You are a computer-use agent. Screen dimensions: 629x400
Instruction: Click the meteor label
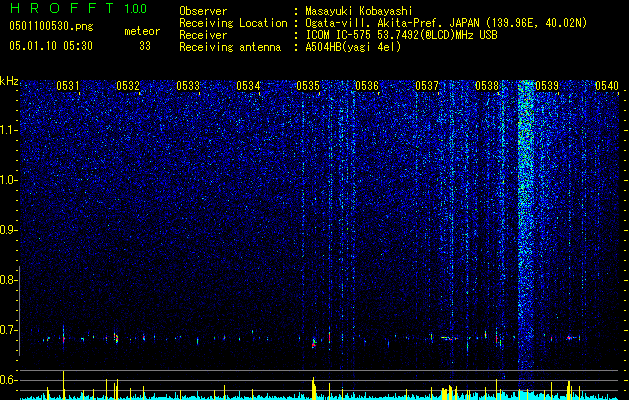142,31
